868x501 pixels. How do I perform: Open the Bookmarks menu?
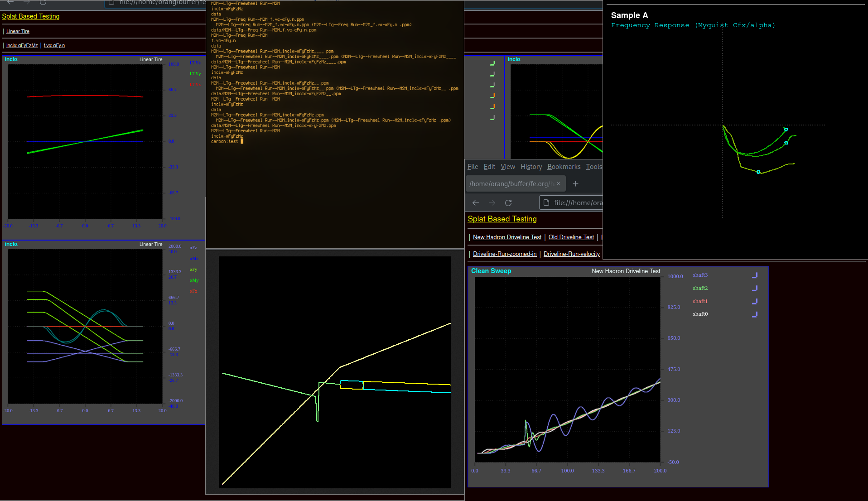point(564,167)
